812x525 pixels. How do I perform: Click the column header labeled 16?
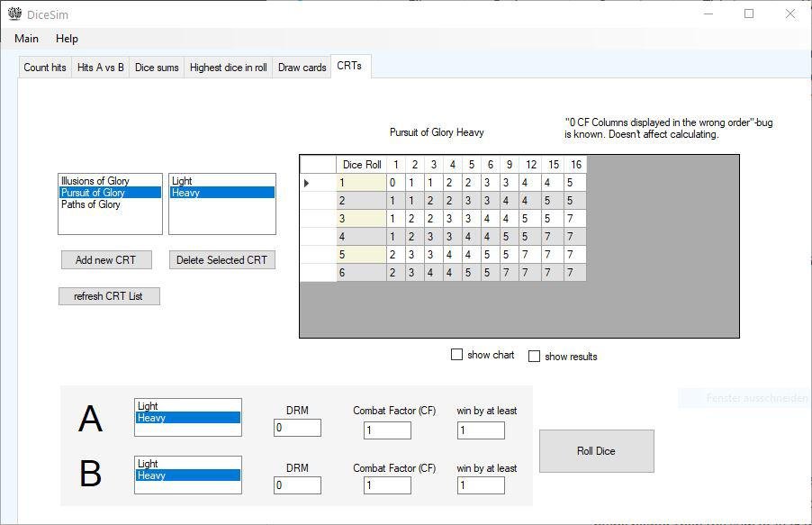tap(576, 164)
